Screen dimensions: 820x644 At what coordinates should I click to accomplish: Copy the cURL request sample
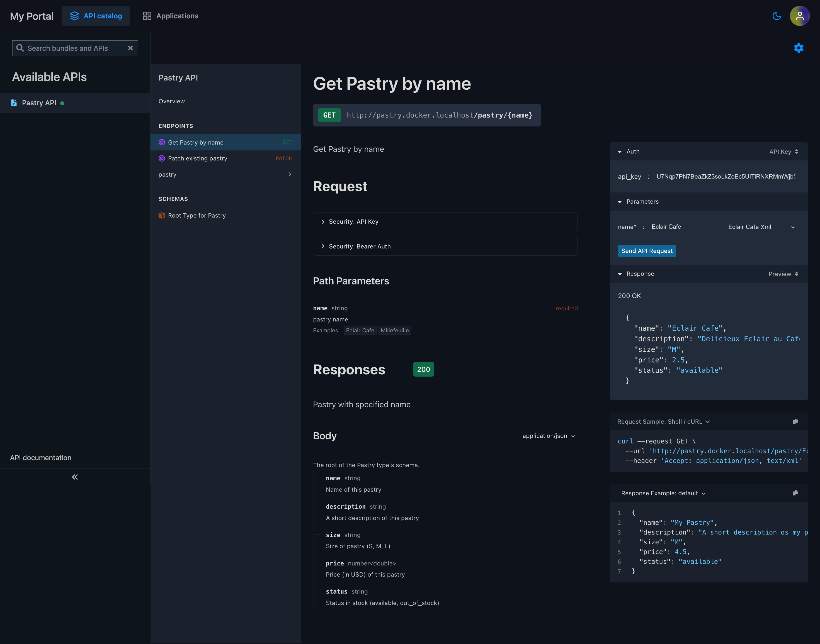coord(795,421)
